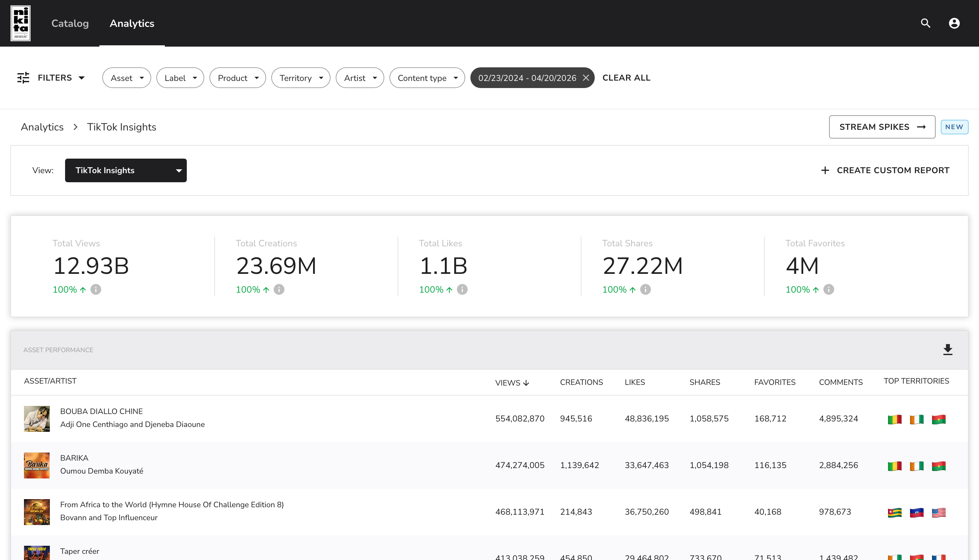The image size is (979, 560).
Task: Click From Africa to the World cover thumbnail
Action: [37, 511]
